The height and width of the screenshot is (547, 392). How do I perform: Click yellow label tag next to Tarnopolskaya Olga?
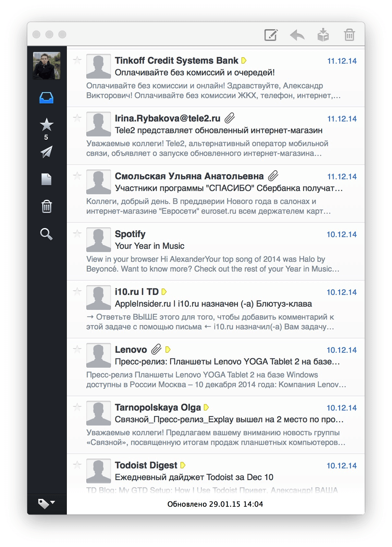206,407
